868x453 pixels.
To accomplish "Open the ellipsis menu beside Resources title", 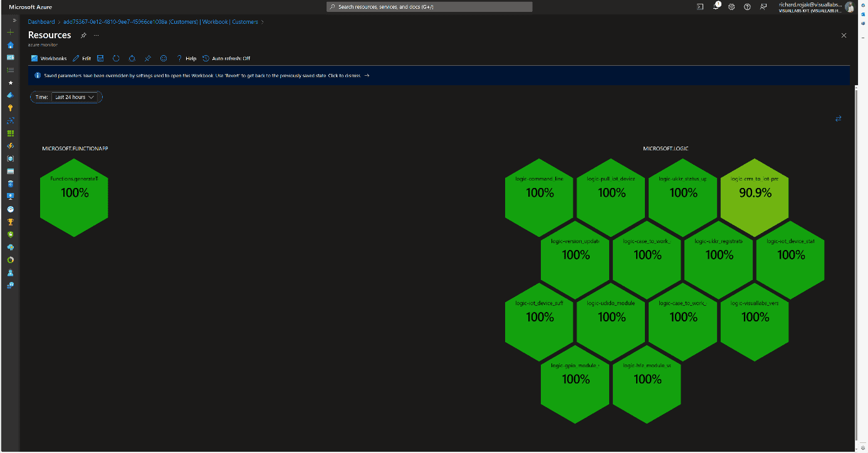I will click(x=96, y=35).
